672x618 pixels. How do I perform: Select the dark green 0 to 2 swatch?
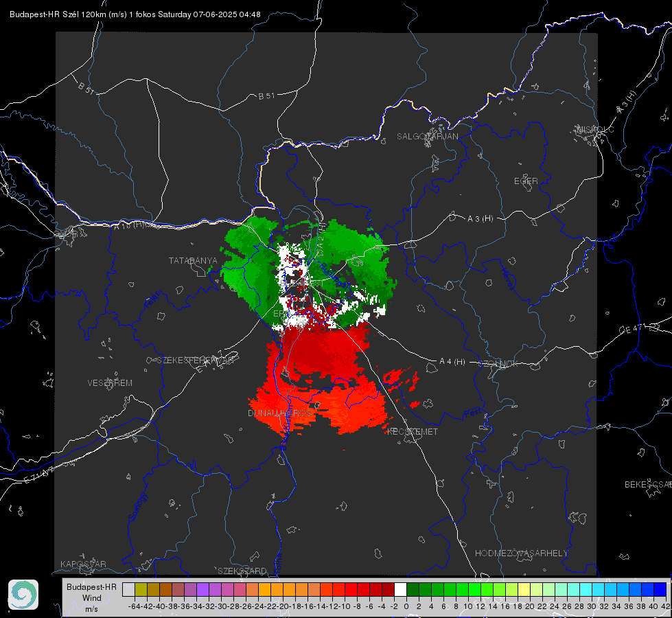pos(413,589)
